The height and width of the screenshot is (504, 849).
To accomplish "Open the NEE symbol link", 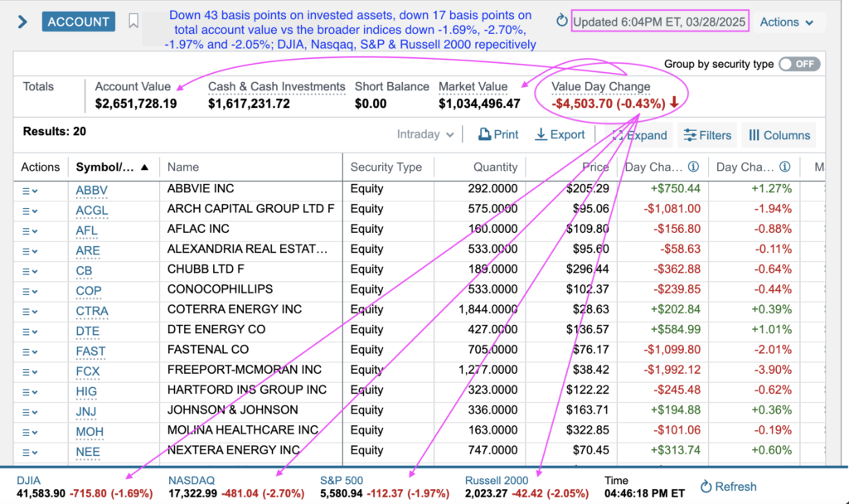I will pos(88,452).
